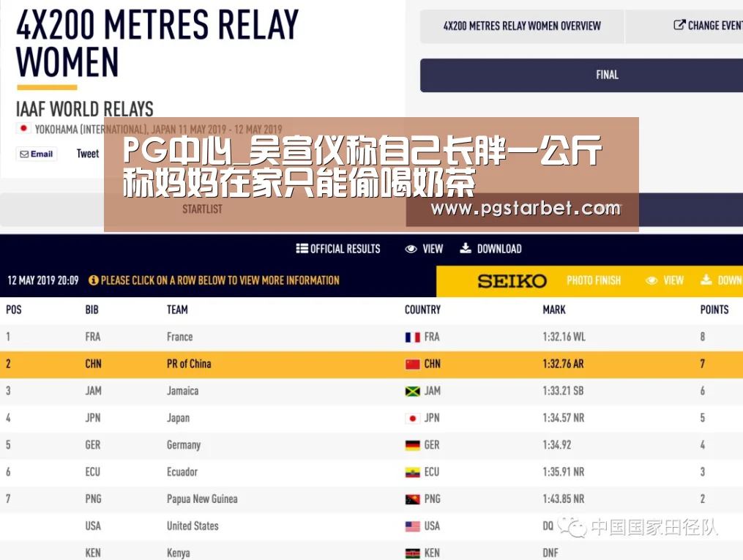The image size is (743, 560).
Task: Click the mark 1:43.85 NR
Action: (x=564, y=499)
